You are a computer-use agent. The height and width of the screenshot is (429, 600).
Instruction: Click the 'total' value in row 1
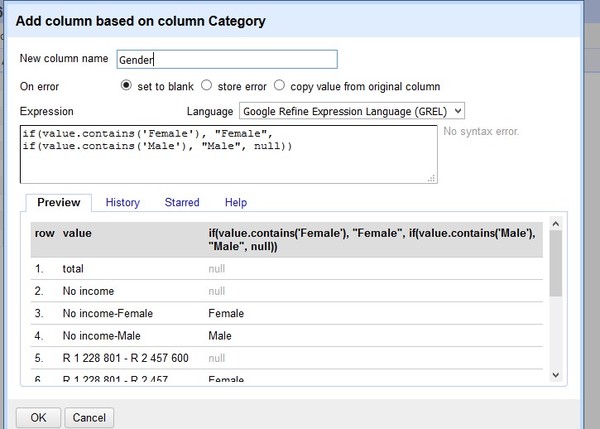(x=73, y=269)
